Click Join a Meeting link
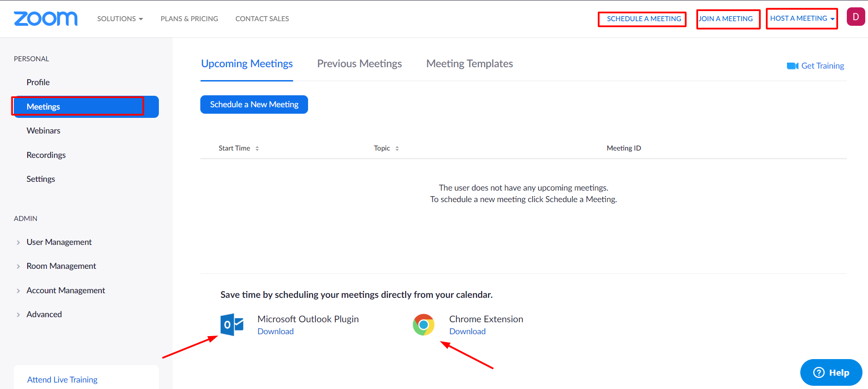 pyautogui.click(x=726, y=19)
